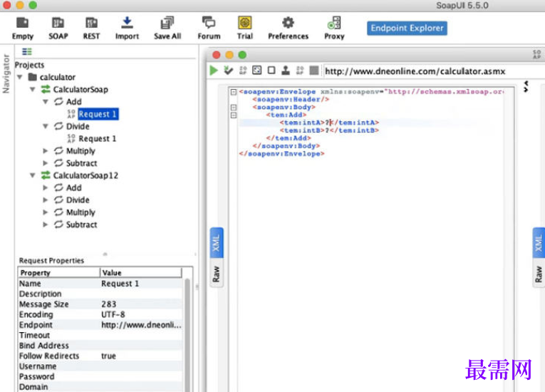The width and height of the screenshot is (545, 392).
Task: Click the clone request stamp icon
Action: point(286,71)
